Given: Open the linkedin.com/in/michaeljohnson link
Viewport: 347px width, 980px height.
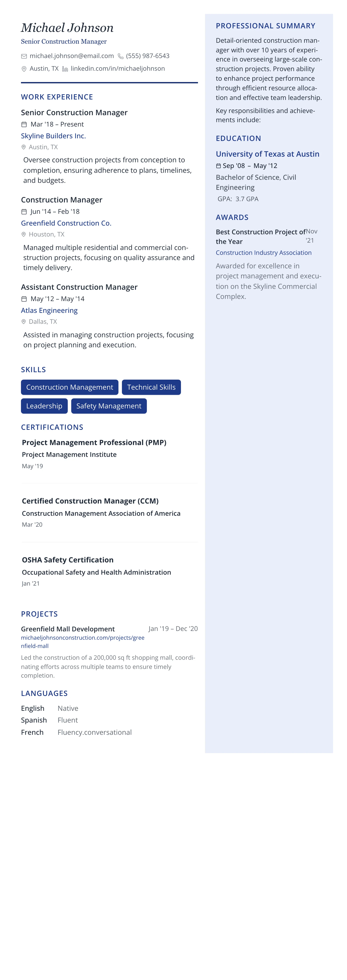Looking at the screenshot, I should [x=118, y=69].
